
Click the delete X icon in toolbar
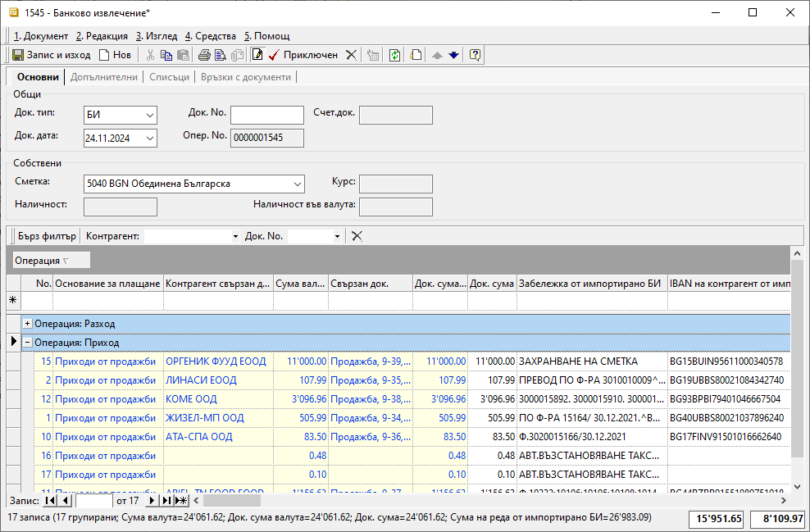click(351, 55)
